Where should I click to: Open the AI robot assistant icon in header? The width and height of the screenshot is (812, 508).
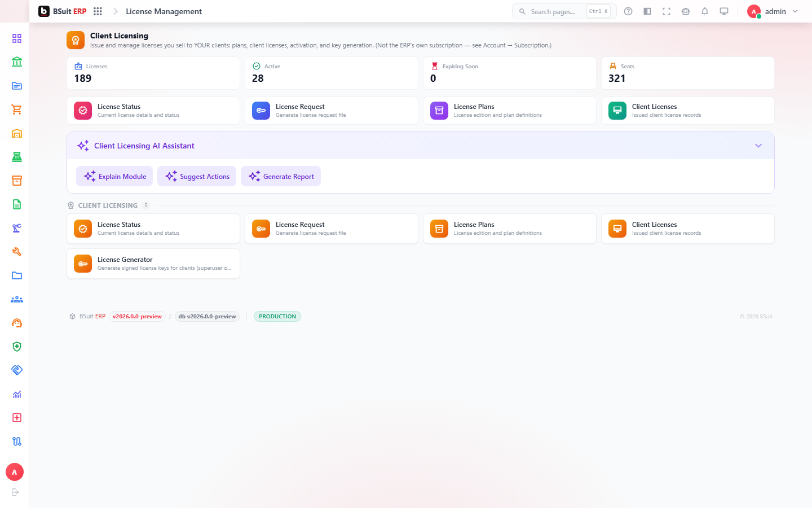tap(686, 11)
